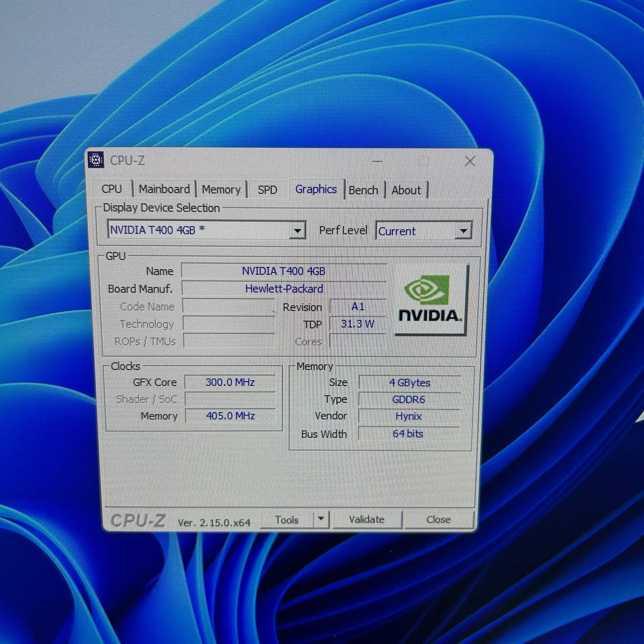Click the Close button at bottom
The height and width of the screenshot is (644, 644).
tap(438, 519)
